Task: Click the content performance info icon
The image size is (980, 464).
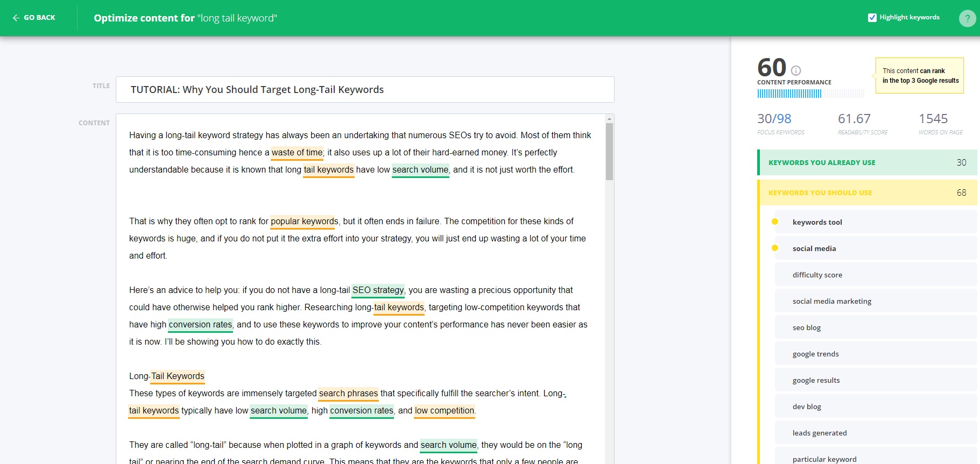Action: [796, 70]
